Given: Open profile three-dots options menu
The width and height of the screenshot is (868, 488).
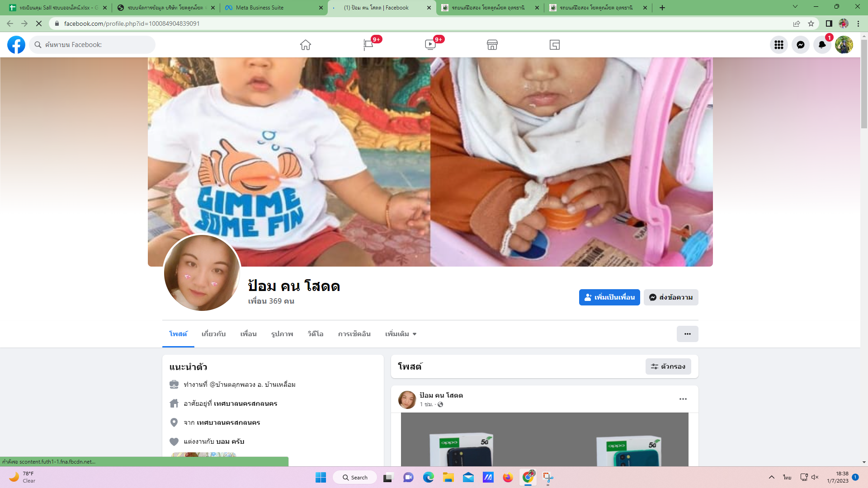Looking at the screenshot, I should [687, 334].
